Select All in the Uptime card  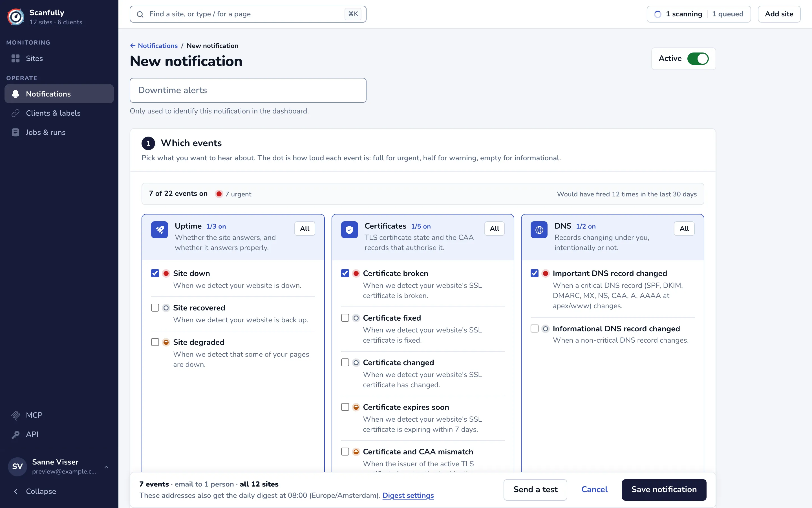coord(305,229)
